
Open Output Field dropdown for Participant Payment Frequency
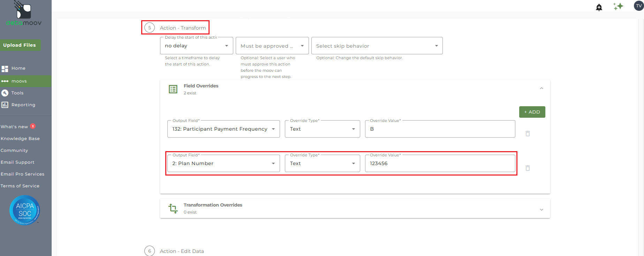[223, 129]
